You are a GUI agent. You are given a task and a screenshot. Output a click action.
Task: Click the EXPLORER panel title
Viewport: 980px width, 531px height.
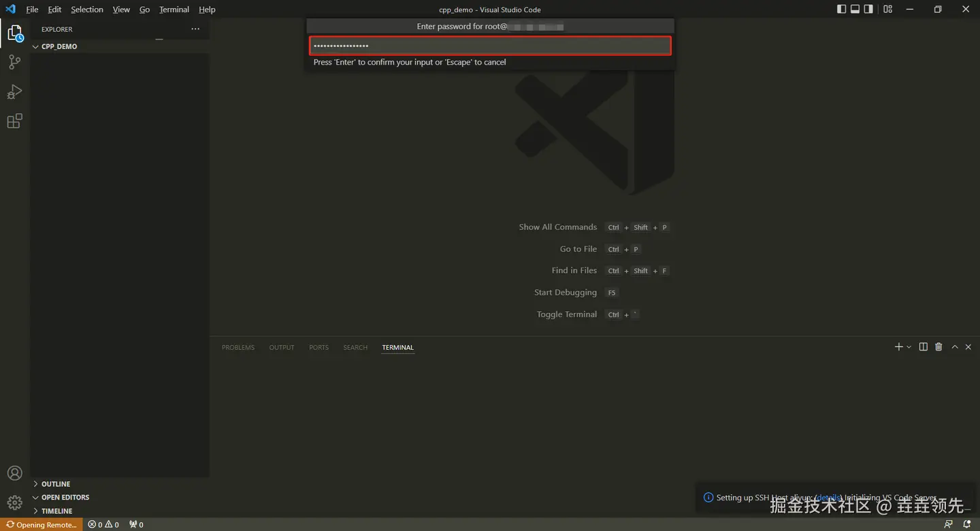56,29
